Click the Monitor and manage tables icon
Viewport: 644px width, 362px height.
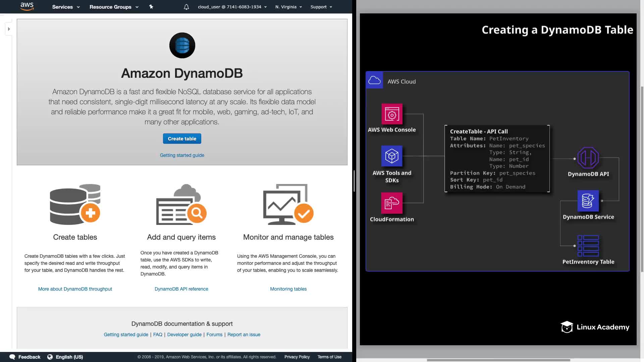(288, 204)
